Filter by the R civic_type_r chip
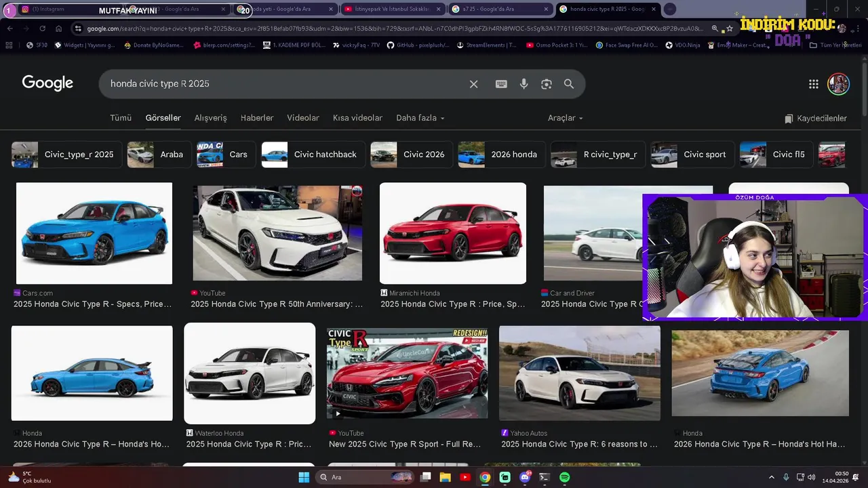This screenshot has height=488, width=868. click(x=598, y=155)
